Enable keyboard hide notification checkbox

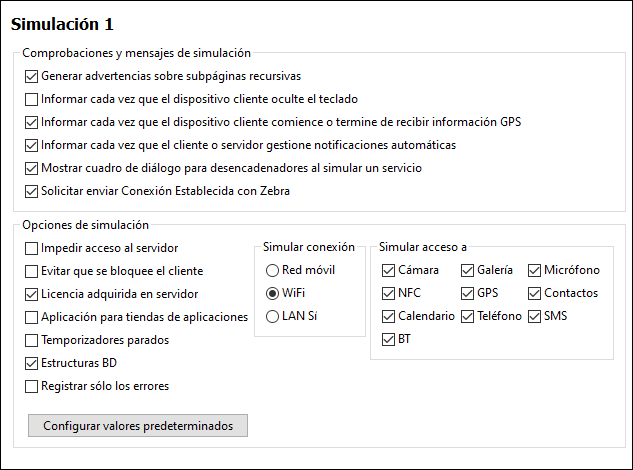coord(32,99)
